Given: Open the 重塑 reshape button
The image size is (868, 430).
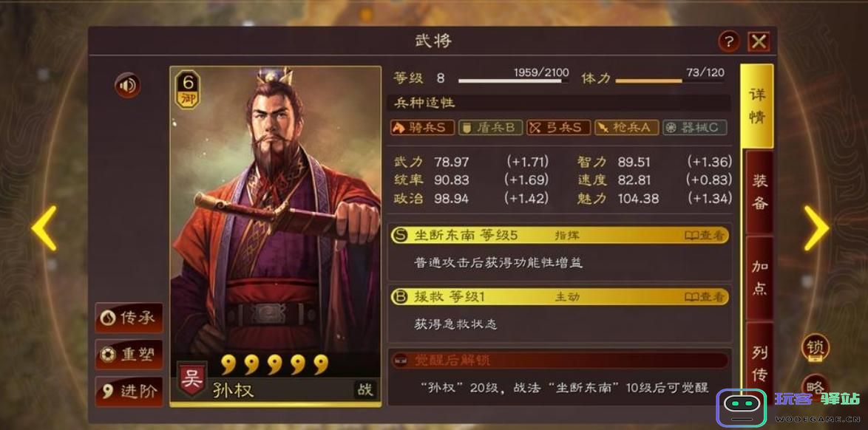Looking at the screenshot, I should (129, 355).
